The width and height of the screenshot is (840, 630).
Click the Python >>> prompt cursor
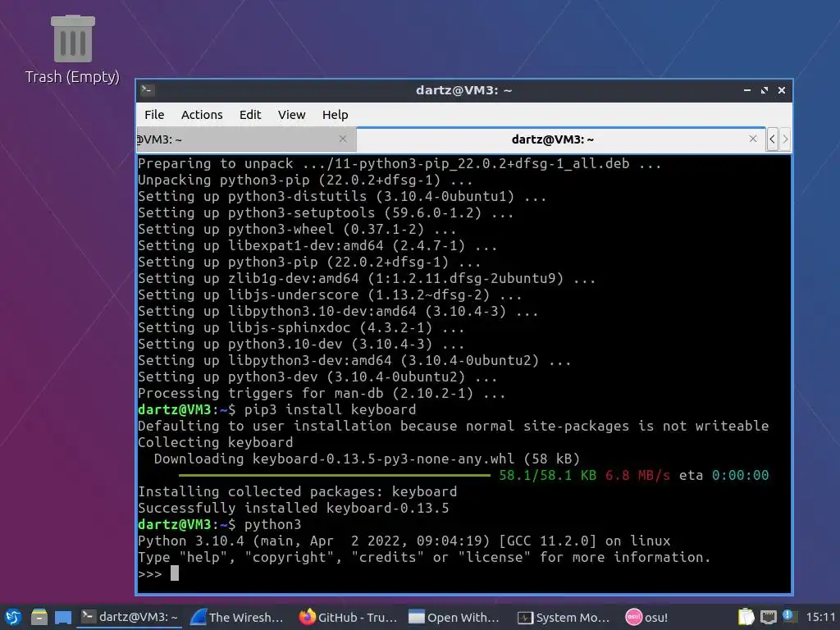tap(175, 573)
